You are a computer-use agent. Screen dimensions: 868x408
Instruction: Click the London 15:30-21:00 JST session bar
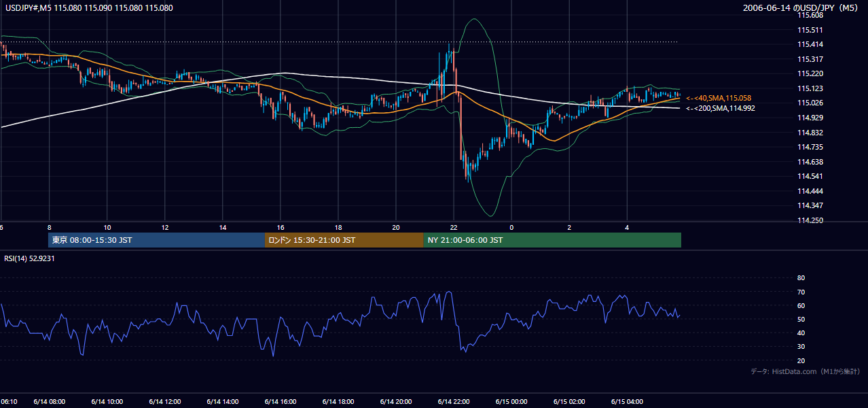(344, 240)
